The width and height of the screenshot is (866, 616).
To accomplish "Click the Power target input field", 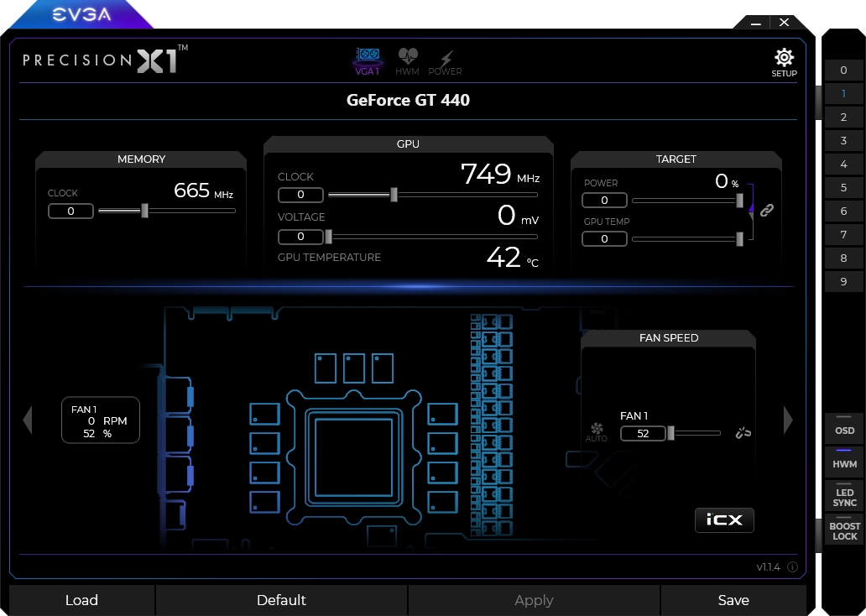I will [604, 200].
